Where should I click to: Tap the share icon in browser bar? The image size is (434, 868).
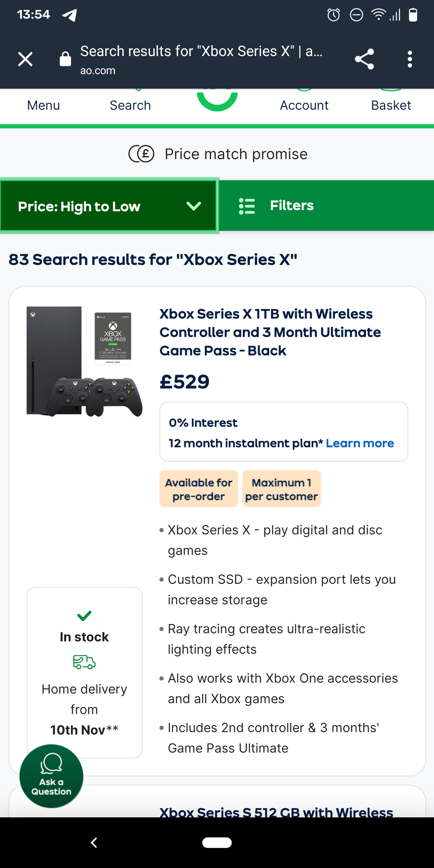click(364, 59)
